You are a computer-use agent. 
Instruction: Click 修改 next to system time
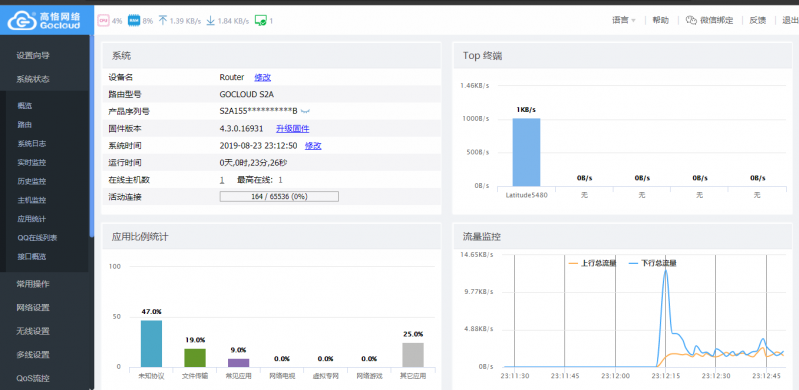[x=313, y=146]
